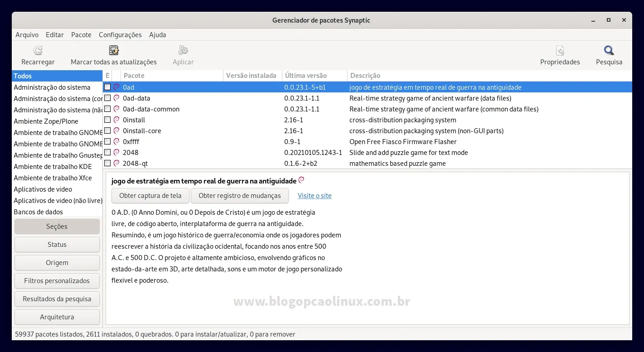Viewport: 644px width, 352px height.
Task: Open the Ajuda menu
Action: tap(158, 35)
